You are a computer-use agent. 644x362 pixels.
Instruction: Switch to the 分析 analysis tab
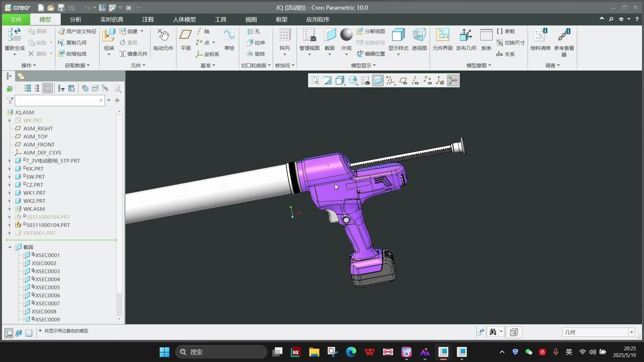(x=75, y=19)
